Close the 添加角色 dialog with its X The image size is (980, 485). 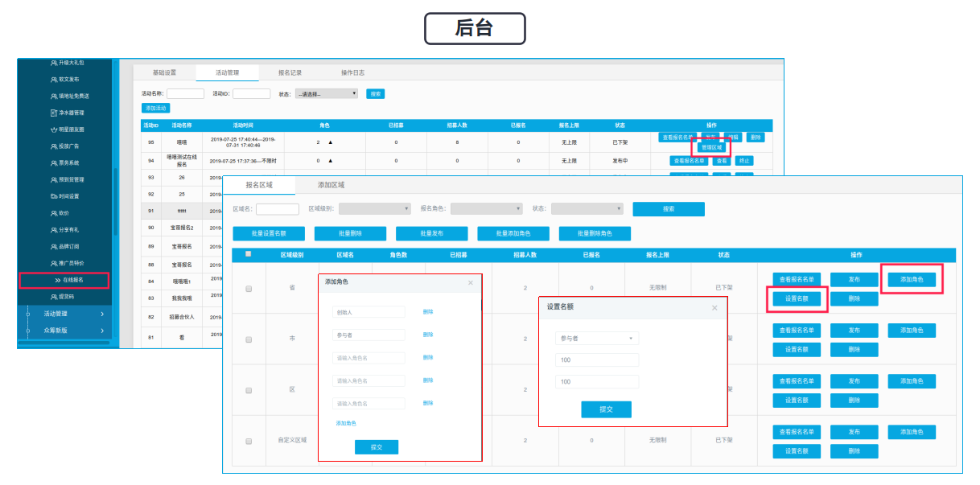(471, 282)
